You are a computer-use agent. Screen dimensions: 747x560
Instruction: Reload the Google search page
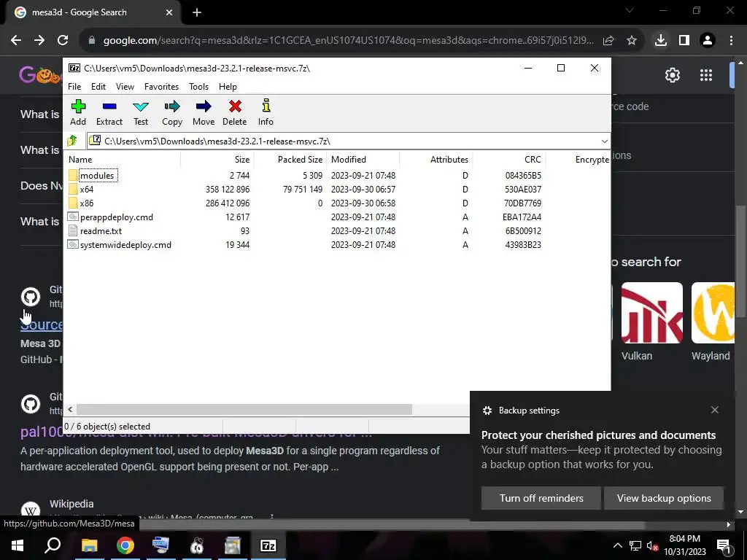point(63,41)
